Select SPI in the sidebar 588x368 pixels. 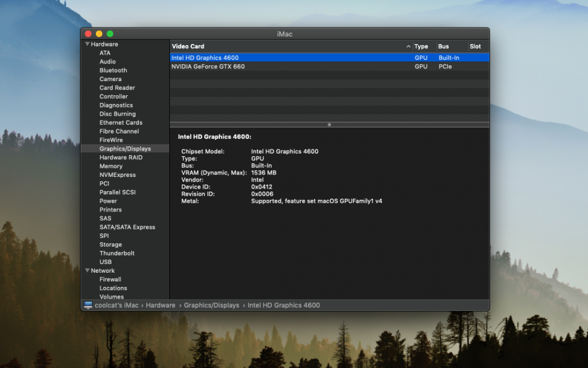click(104, 236)
